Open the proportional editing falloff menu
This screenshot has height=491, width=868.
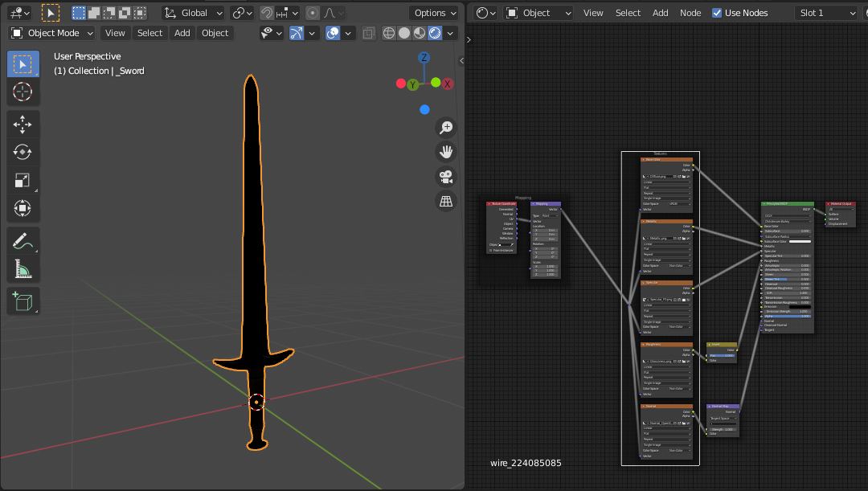334,13
